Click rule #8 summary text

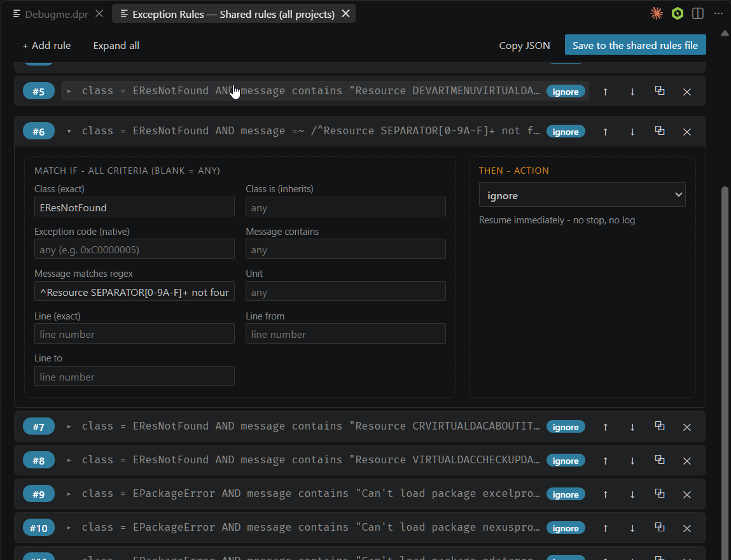click(310, 459)
